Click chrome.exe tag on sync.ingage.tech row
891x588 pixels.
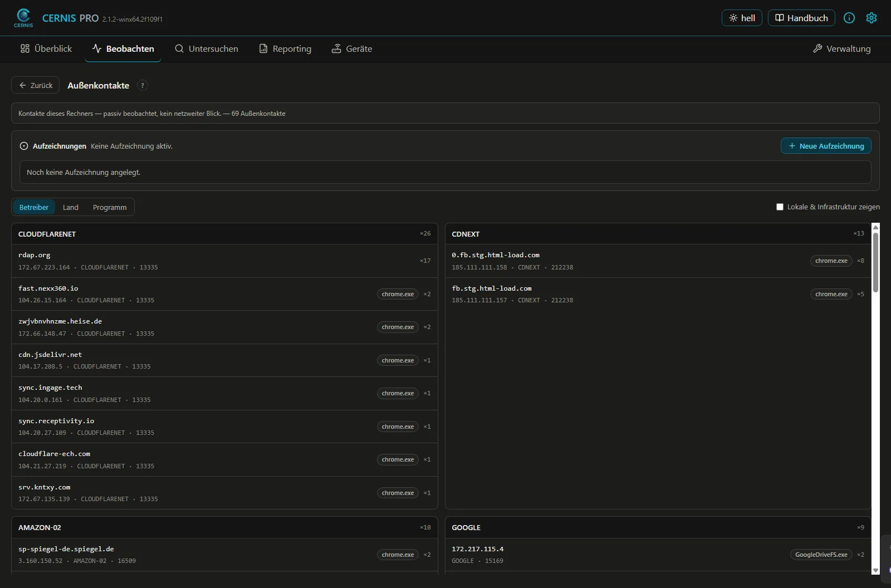[398, 393]
